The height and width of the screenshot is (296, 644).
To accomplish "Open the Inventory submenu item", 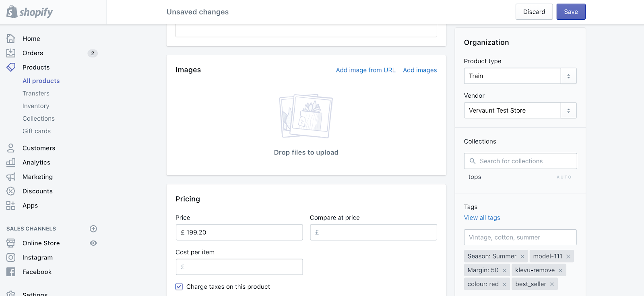I will [36, 106].
